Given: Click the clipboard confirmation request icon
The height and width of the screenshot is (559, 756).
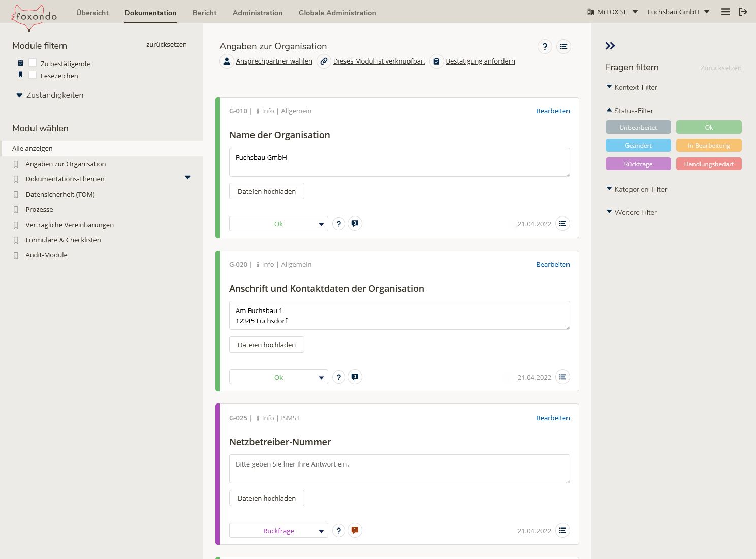Looking at the screenshot, I should (436, 61).
